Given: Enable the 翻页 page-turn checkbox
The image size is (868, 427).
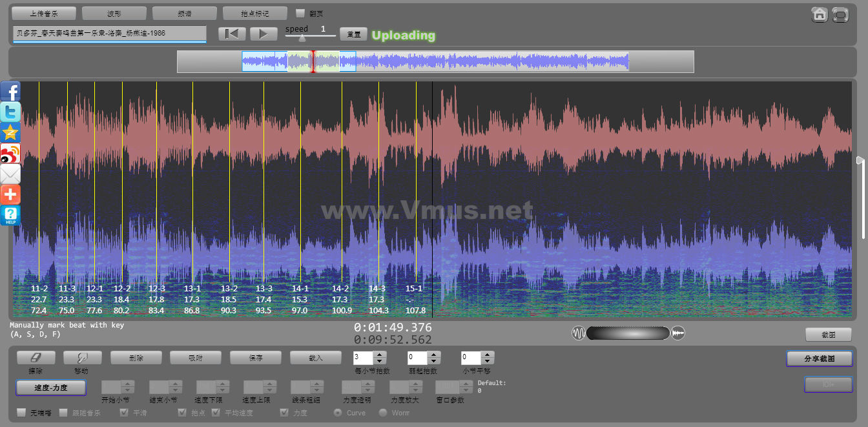Looking at the screenshot, I should (300, 13).
